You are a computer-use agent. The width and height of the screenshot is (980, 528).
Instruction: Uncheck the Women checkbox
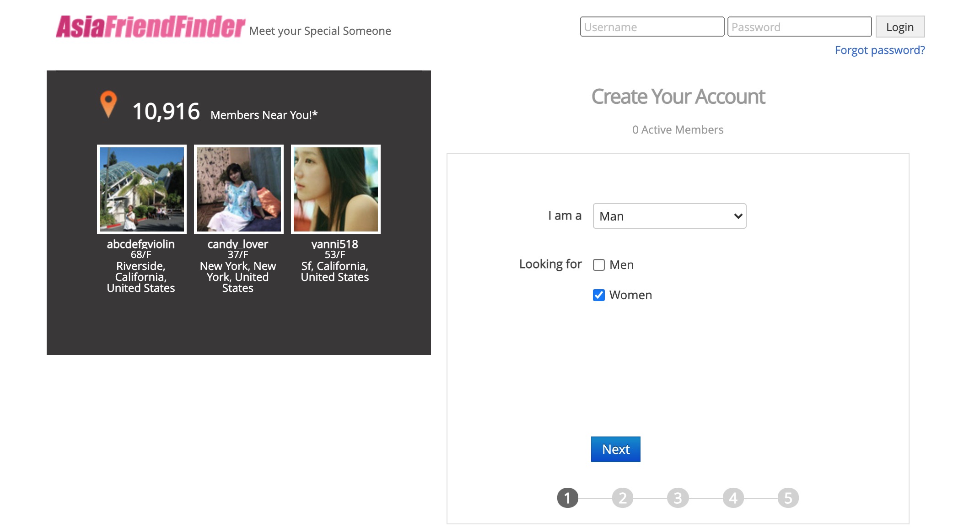tap(599, 295)
